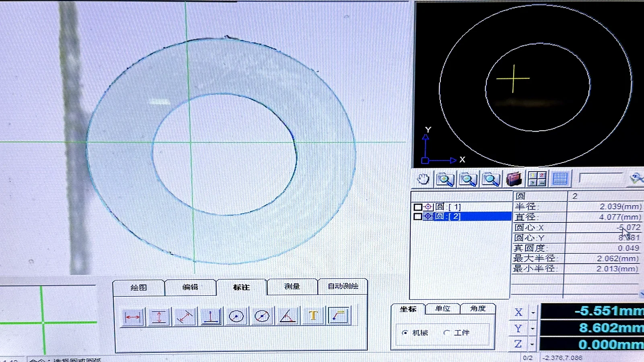The image size is (644, 362).
Task: Click the 半径 value 2.039(mm)
Action: pyautogui.click(x=620, y=206)
